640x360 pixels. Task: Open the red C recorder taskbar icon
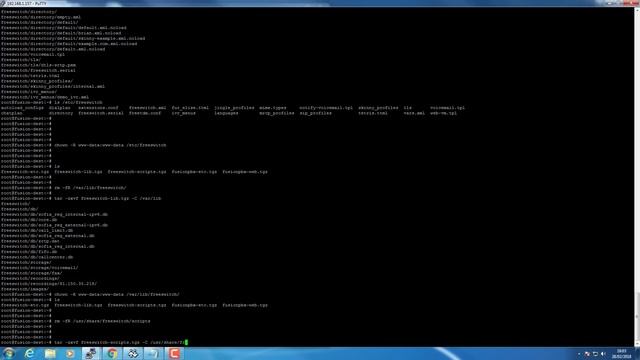click(174, 353)
